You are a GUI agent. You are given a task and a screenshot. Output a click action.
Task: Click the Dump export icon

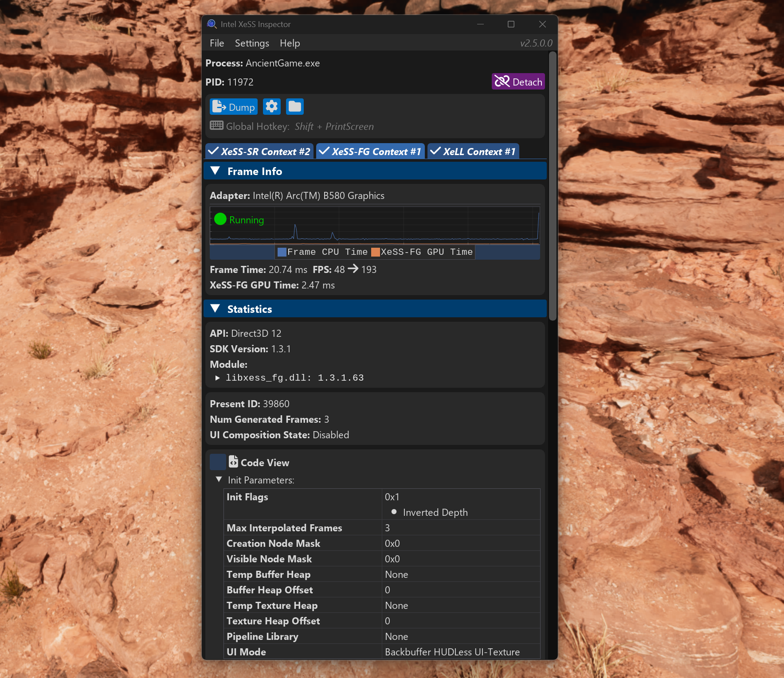219,106
